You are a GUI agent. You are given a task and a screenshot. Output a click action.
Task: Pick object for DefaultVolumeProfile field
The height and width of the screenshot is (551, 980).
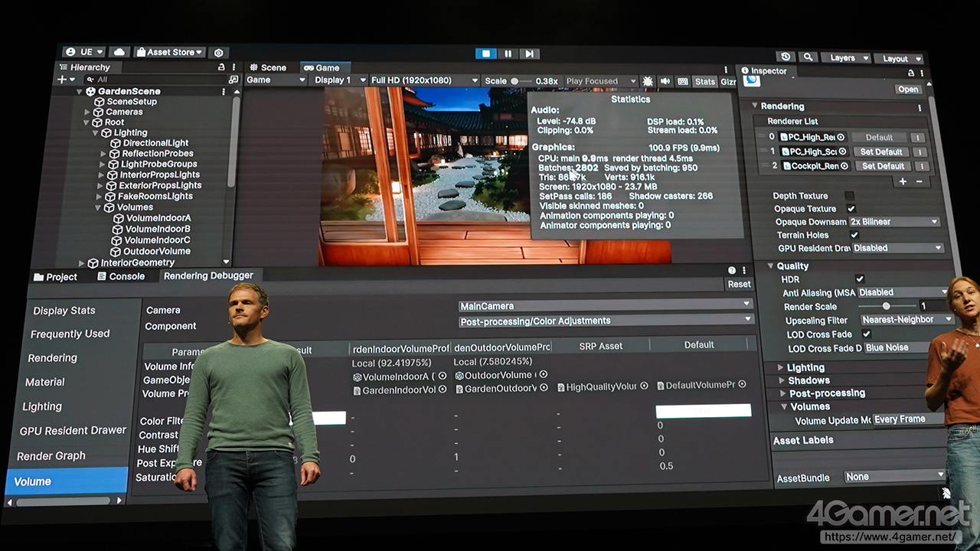click(x=741, y=385)
